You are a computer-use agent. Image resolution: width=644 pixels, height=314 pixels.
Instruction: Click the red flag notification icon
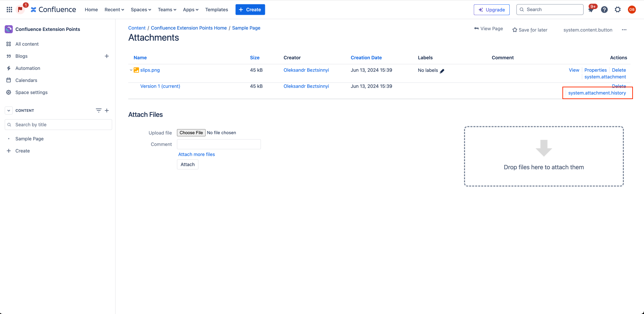[20, 9]
